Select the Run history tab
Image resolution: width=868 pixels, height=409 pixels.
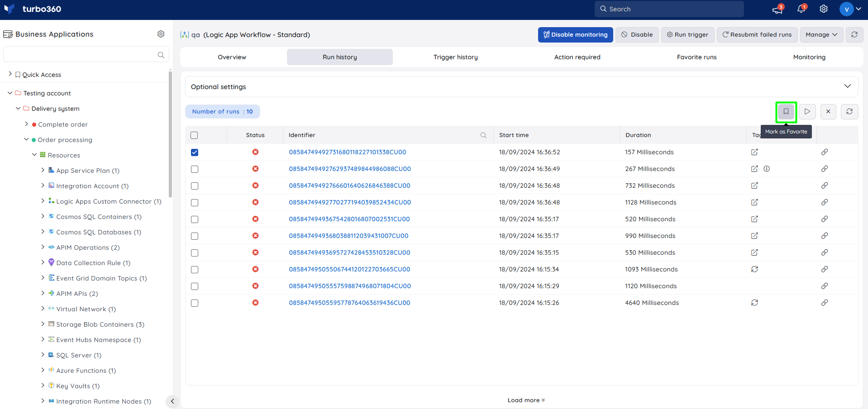click(340, 57)
